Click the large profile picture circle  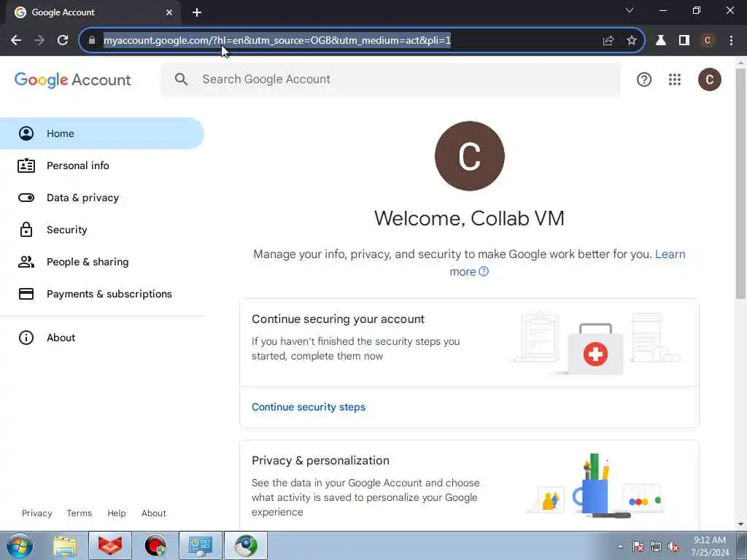(x=470, y=156)
